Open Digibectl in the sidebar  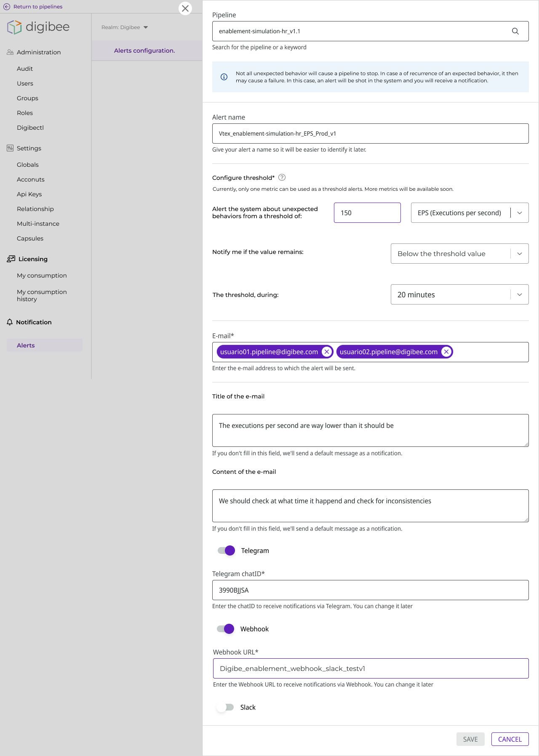(x=30, y=128)
